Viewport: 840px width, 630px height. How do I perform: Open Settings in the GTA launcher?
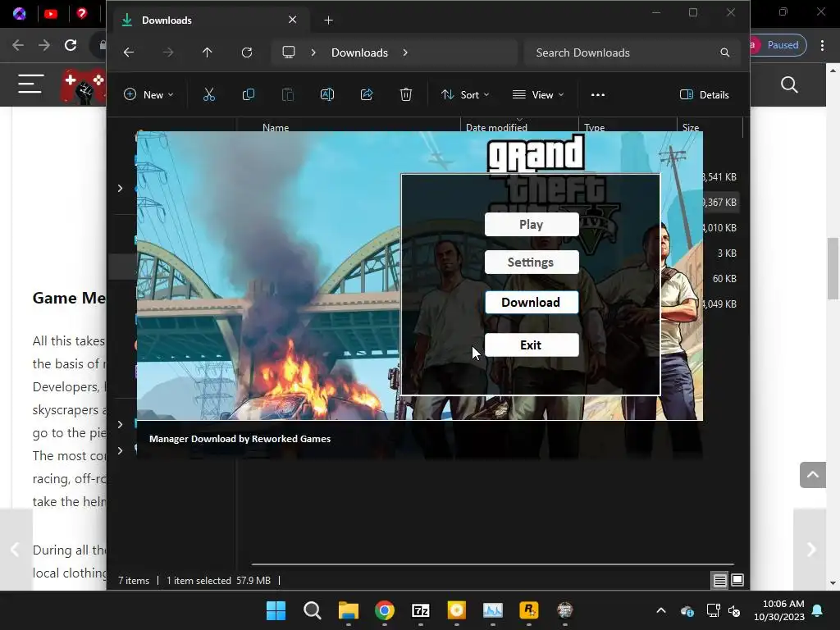[532, 262]
